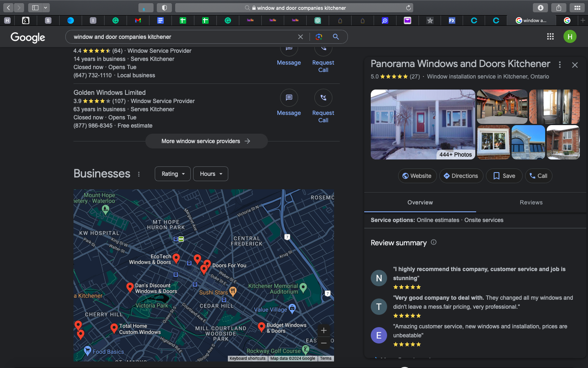Switch to the Shopify pinned tab

point(26,20)
